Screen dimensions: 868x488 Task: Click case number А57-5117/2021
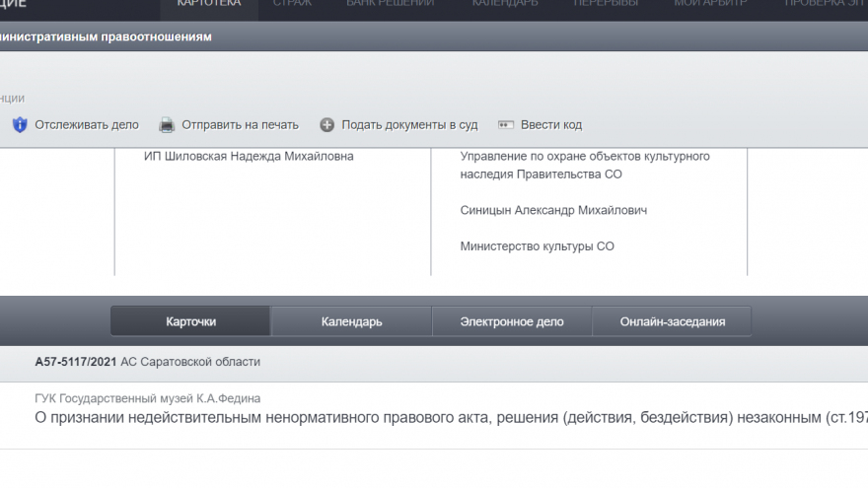click(76, 362)
